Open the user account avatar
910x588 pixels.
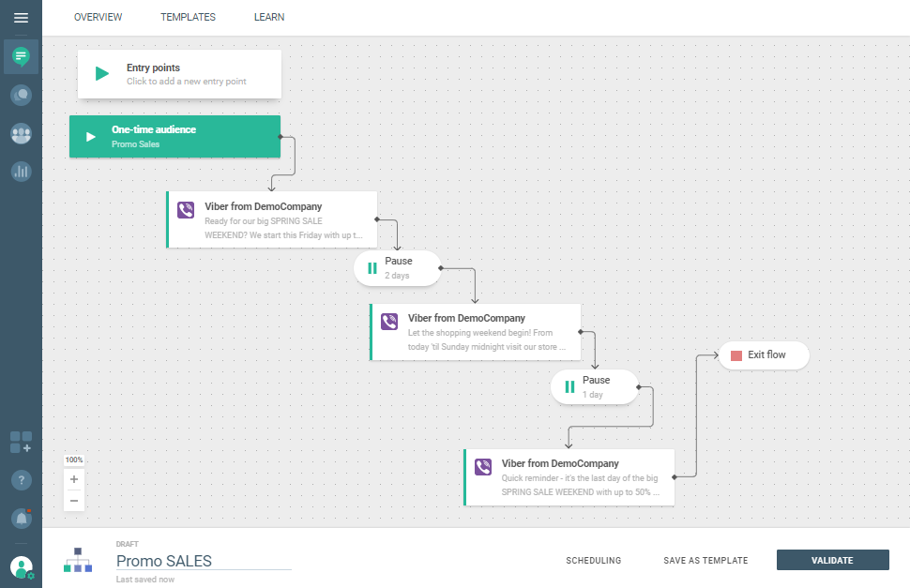[x=21, y=566]
